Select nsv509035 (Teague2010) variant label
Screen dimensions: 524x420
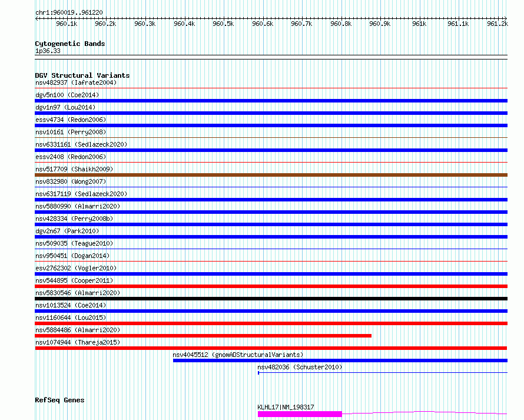point(74,243)
